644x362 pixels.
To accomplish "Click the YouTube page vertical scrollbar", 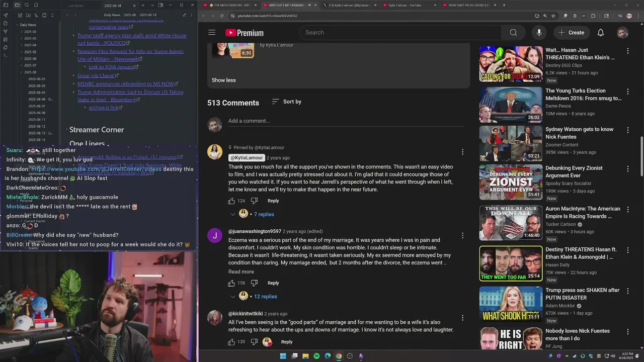I will (641, 156).
